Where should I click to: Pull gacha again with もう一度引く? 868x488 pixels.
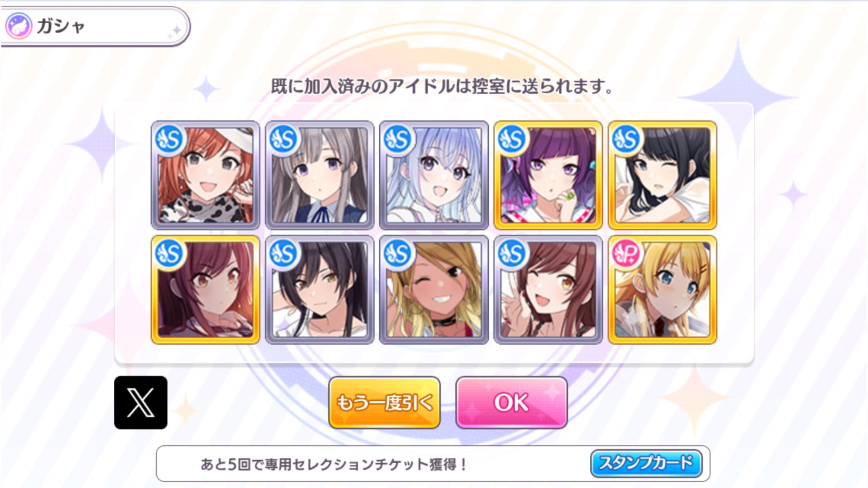385,403
